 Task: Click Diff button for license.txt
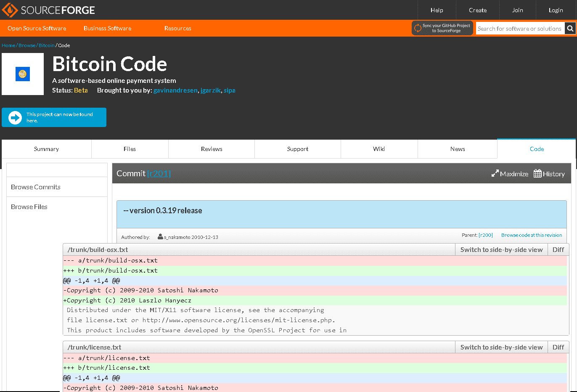coord(558,347)
